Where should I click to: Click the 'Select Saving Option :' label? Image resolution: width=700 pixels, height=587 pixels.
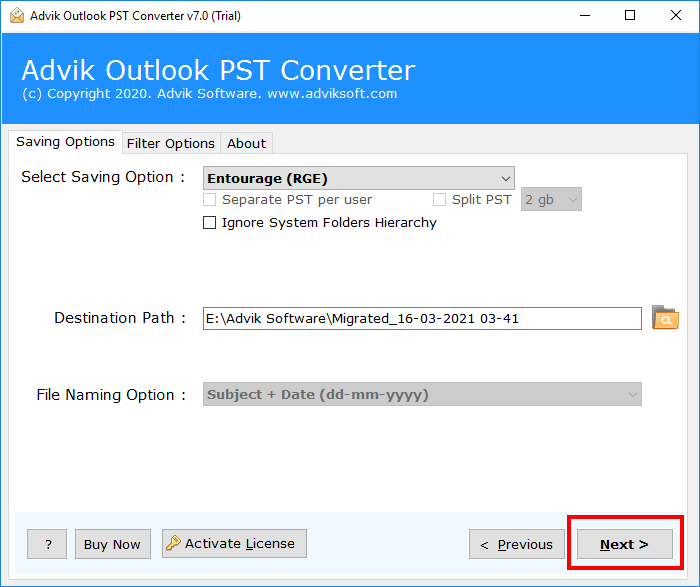pyautogui.click(x=103, y=177)
